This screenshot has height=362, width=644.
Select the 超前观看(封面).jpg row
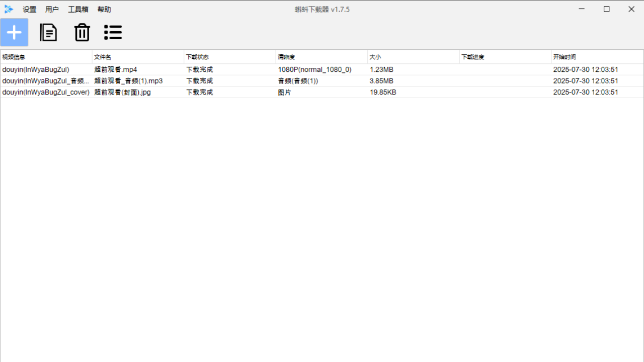tap(122, 93)
